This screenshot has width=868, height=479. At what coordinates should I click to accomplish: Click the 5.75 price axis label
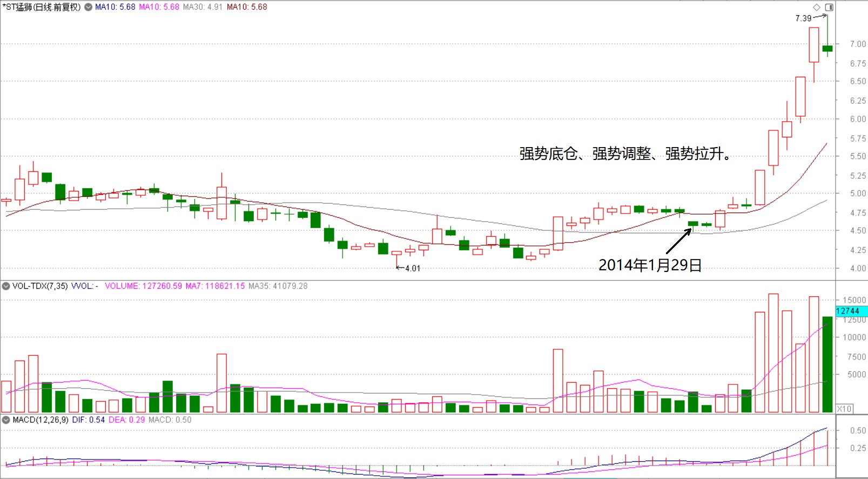click(858, 138)
